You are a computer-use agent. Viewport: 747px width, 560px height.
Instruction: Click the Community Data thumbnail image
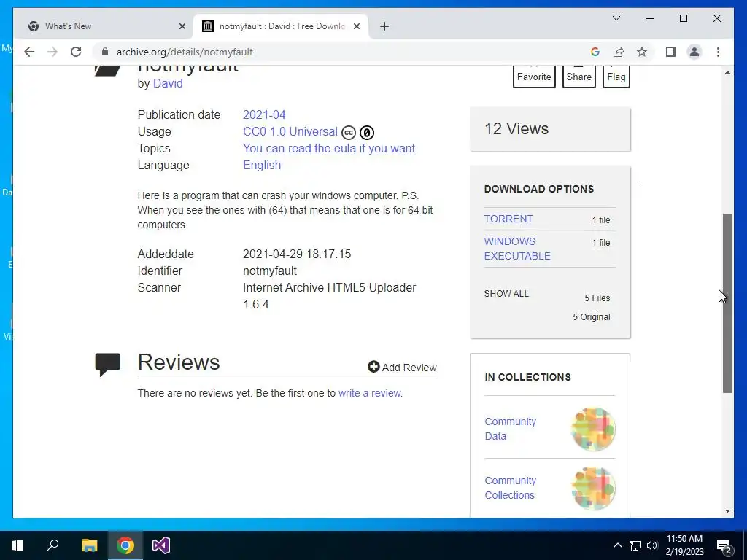pos(593,429)
